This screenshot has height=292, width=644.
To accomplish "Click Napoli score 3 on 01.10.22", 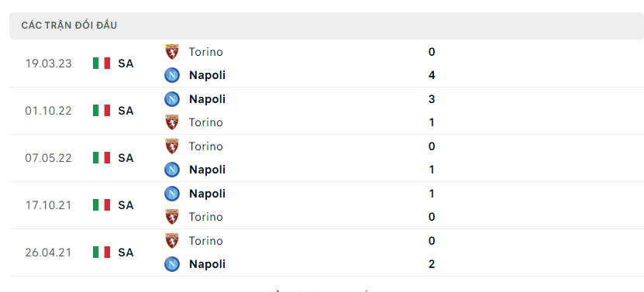I will (x=431, y=99).
